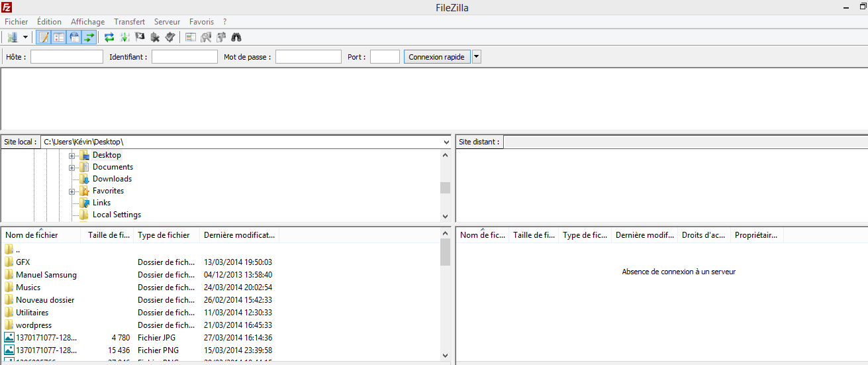
Task: Open the Édition menu
Action: (50, 22)
